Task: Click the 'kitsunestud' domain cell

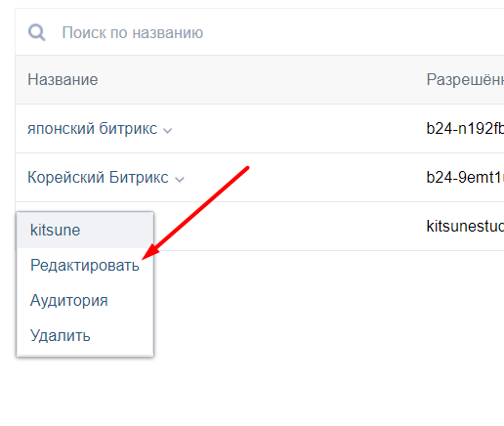Action: pyautogui.click(x=465, y=226)
